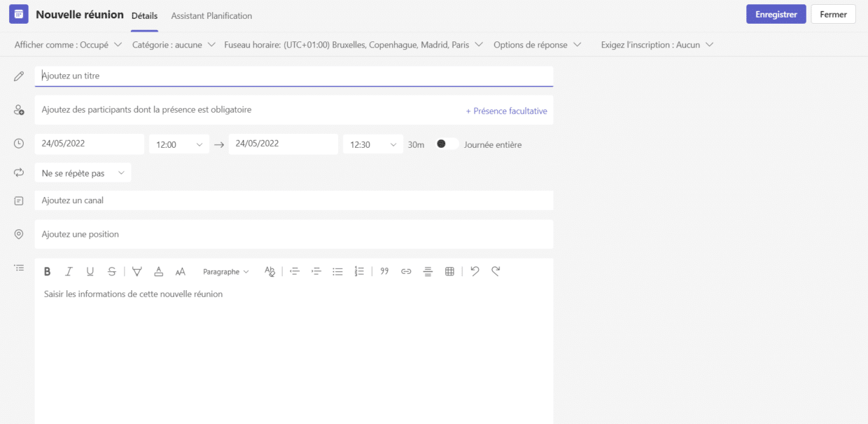The height and width of the screenshot is (424, 868).
Task: Click the end date field 24/05/2022
Action: click(x=283, y=144)
